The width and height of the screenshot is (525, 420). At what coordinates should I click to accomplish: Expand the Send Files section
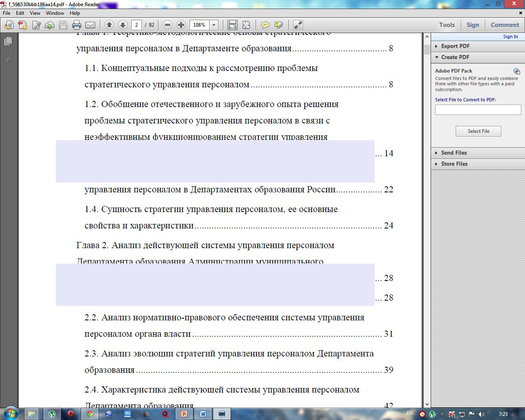click(454, 153)
